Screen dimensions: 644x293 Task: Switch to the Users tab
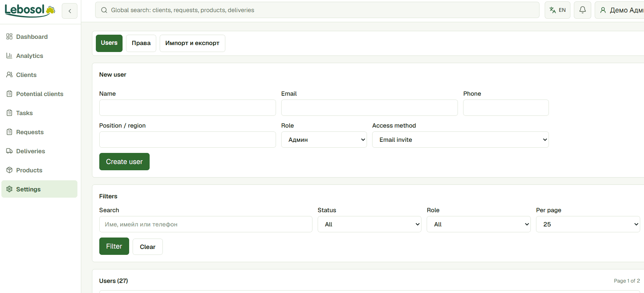tap(109, 43)
